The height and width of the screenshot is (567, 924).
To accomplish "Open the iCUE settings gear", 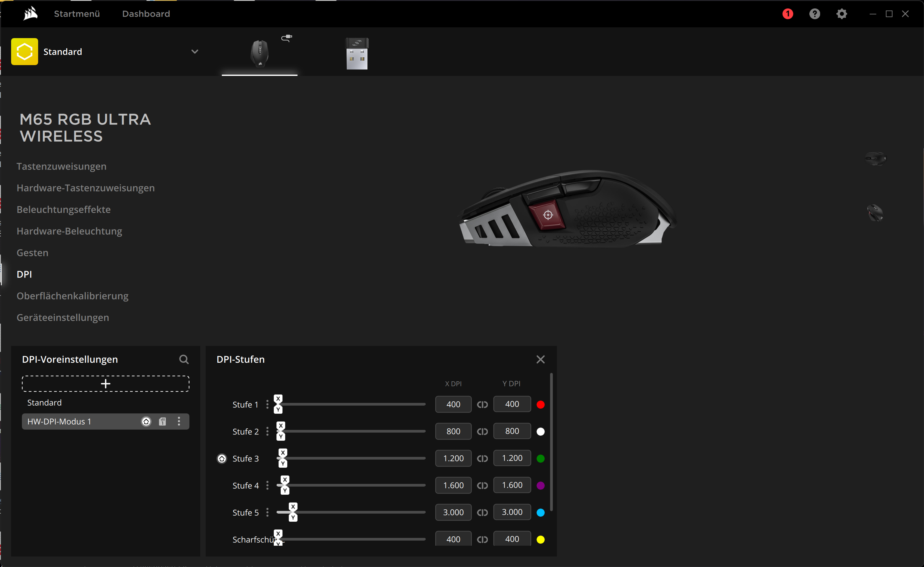I will click(x=841, y=14).
